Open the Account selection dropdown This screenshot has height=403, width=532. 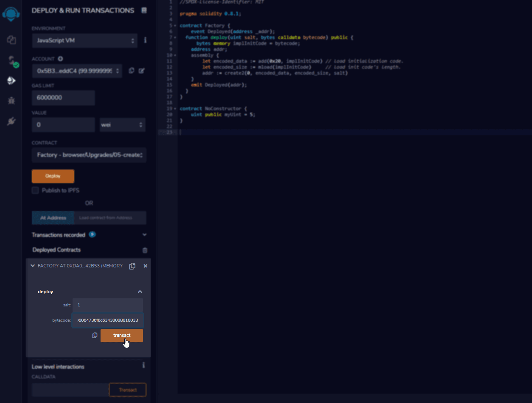[77, 71]
